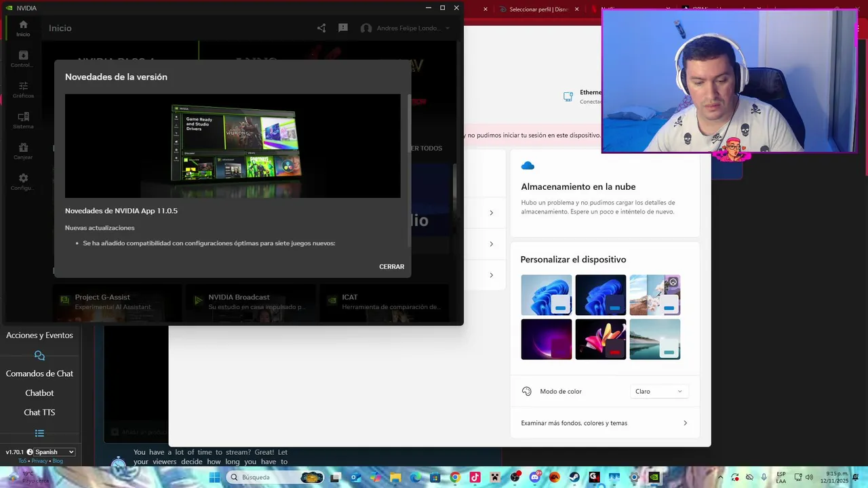
Task: Open Google Chrome from the taskbar
Action: click(455, 477)
